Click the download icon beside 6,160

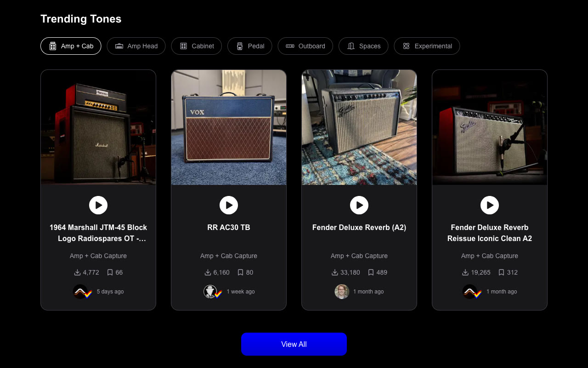pyautogui.click(x=208, y=272)
